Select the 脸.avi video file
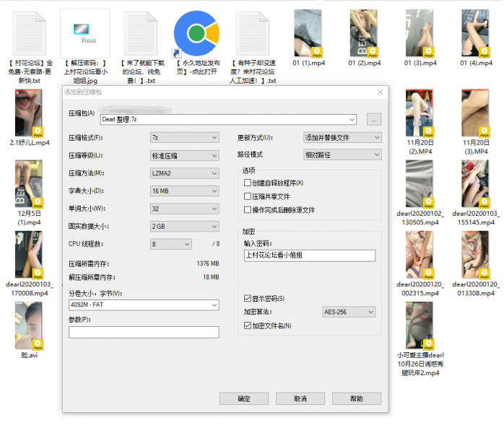Image resolution: width=504 pixels, height=433 pixels. point(30,325)
